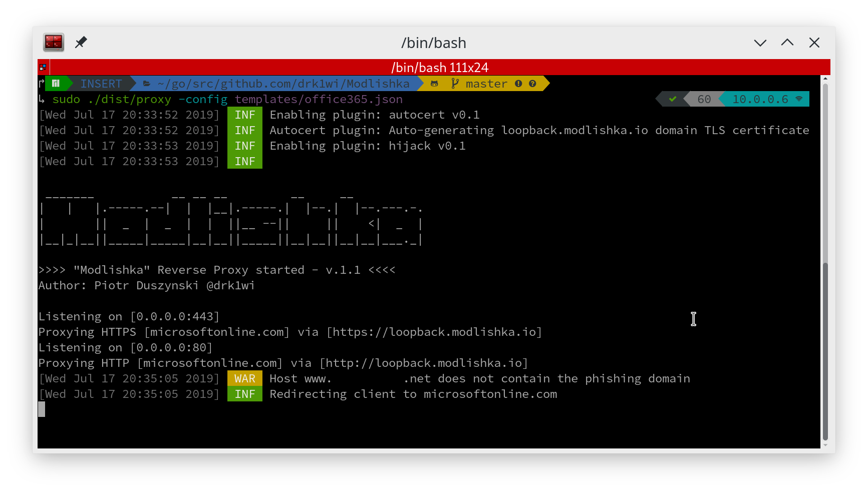
Task: Click the IP address '10.0.0.6'
Action: 760,99
